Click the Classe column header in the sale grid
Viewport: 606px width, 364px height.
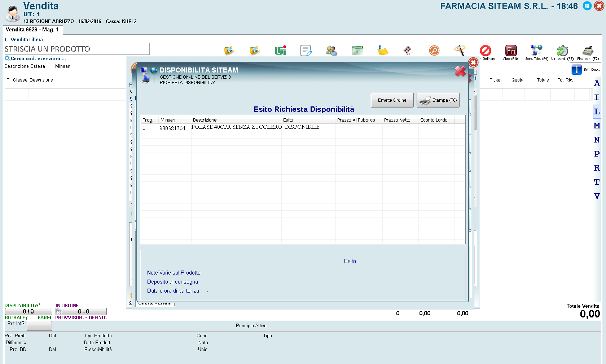pyautogui.click(x=20, y=80)
